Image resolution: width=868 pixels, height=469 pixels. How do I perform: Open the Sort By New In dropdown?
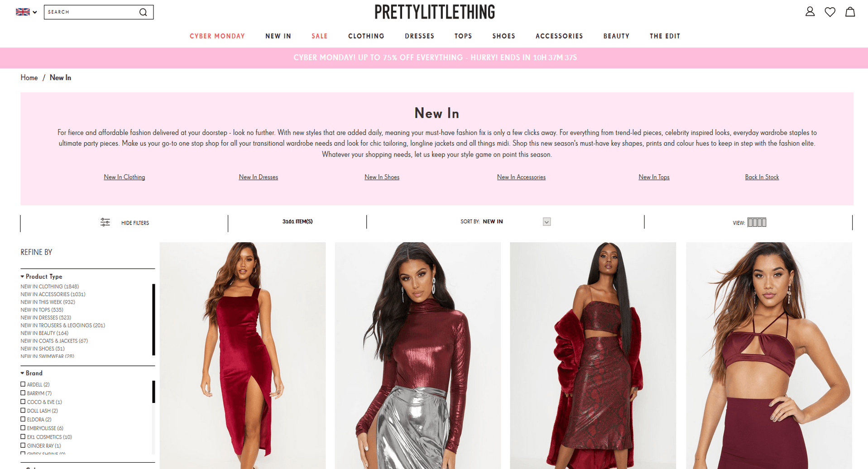coord(505,222)
